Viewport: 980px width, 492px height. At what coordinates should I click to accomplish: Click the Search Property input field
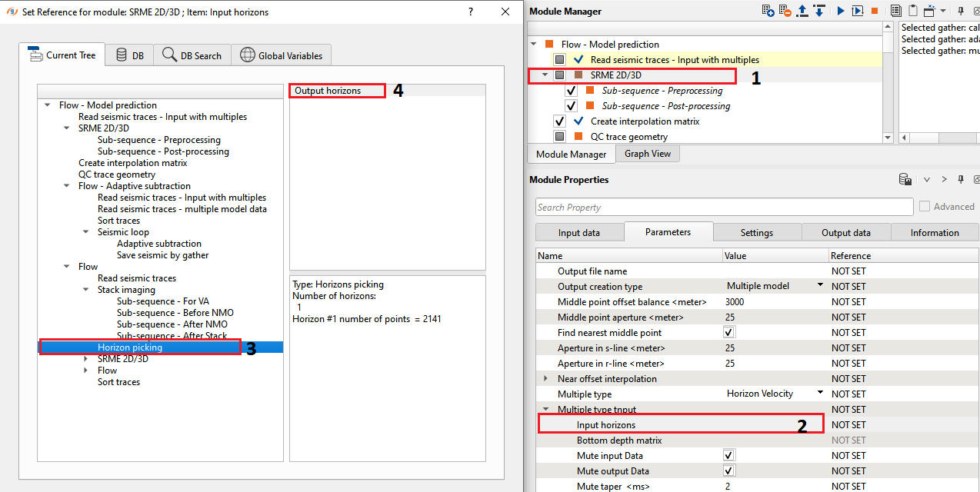point(724,207)
